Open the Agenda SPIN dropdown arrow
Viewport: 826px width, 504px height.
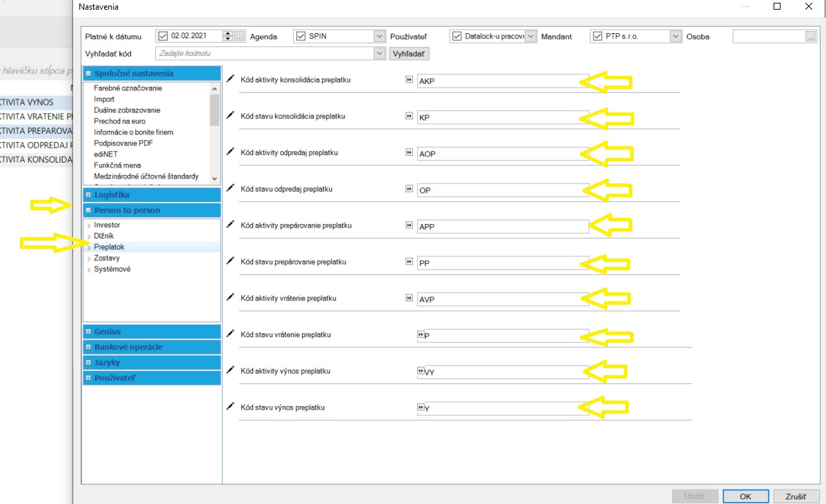379,36
